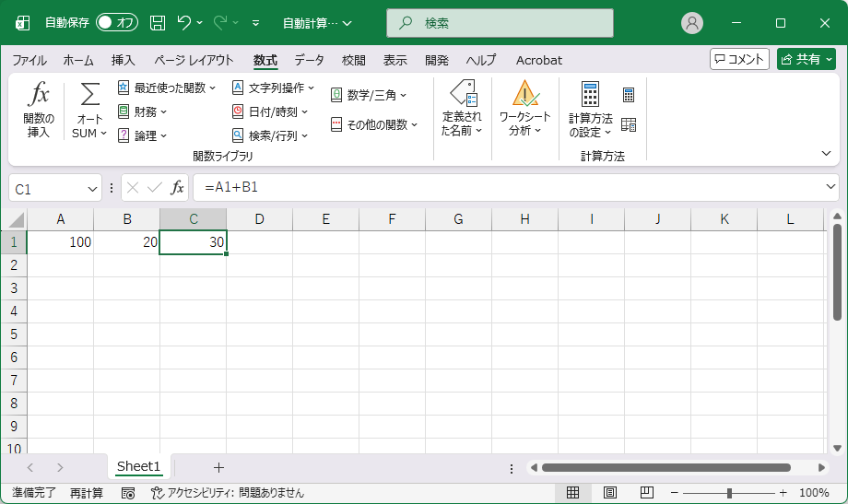Expand the formula bar chevron
This screenshot has width=848, height=504.
(830, 186)
